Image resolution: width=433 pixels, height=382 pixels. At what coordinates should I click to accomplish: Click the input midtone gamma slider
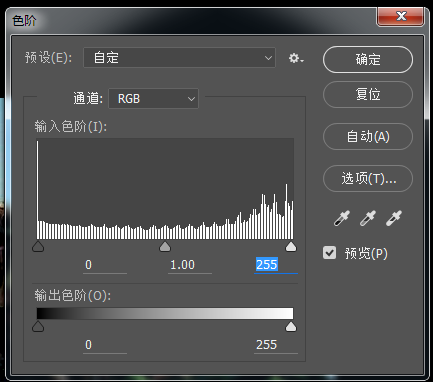165,247
